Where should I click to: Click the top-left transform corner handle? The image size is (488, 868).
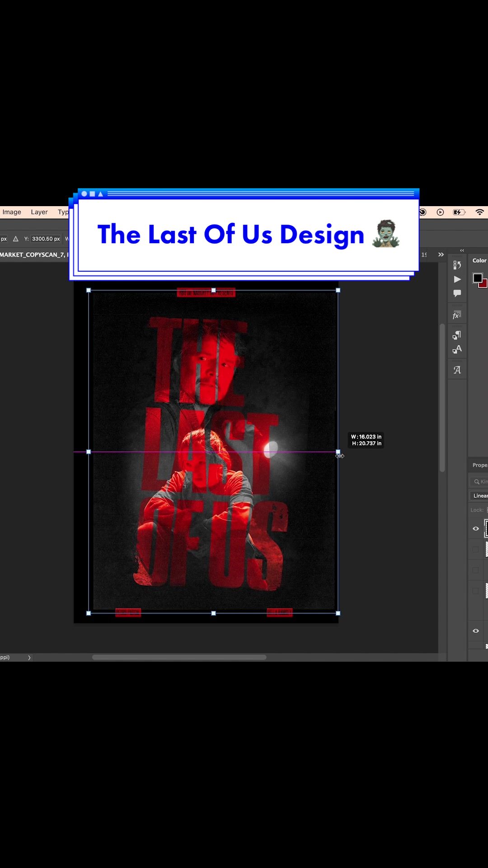coord(89,290)
